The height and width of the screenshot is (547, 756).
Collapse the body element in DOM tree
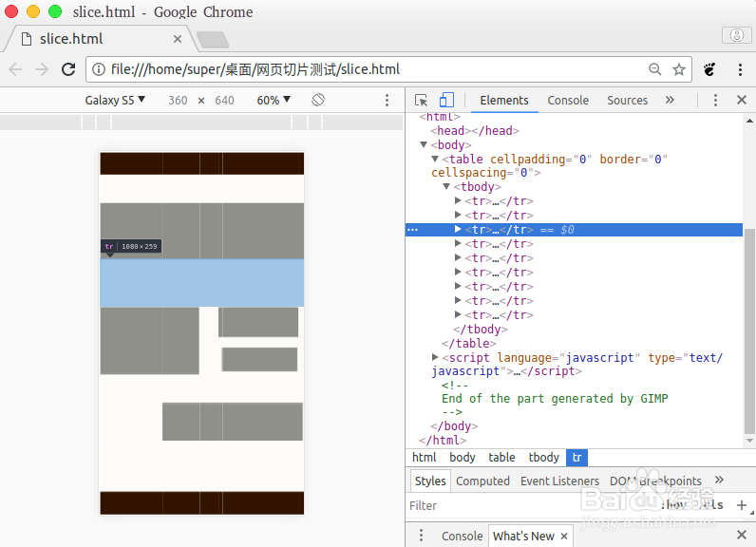point(424,145)
